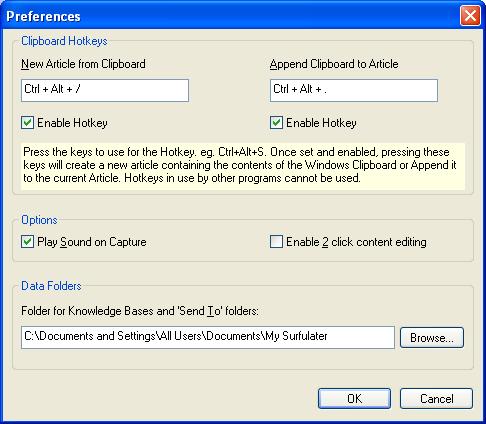Click the 'Append Clipboard to Article' label
Screen dimensions: 486x424
coord(334,64)
